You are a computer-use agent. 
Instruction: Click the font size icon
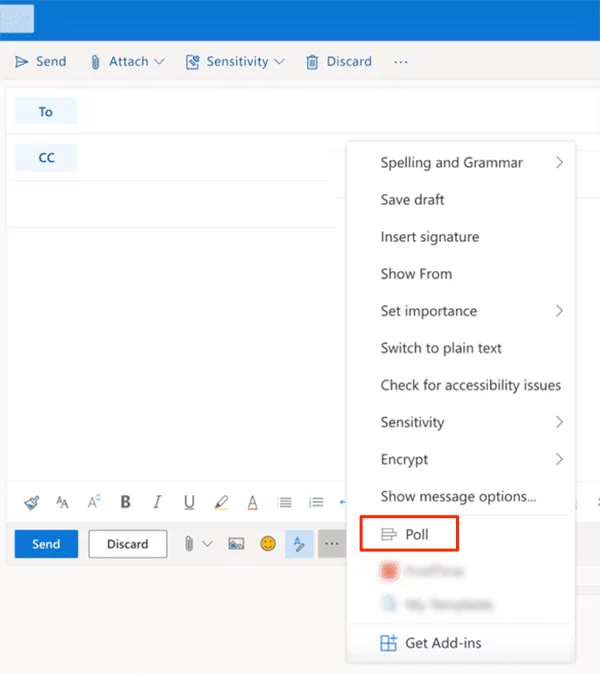pyautogui.click(x=62, y=502)
